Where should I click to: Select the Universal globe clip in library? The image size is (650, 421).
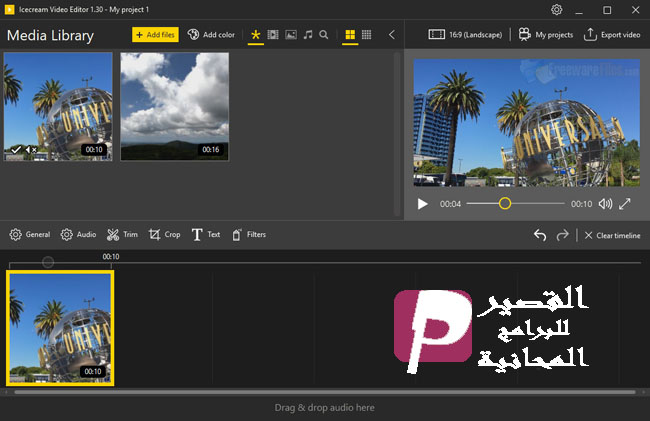(x=58, y=106)
